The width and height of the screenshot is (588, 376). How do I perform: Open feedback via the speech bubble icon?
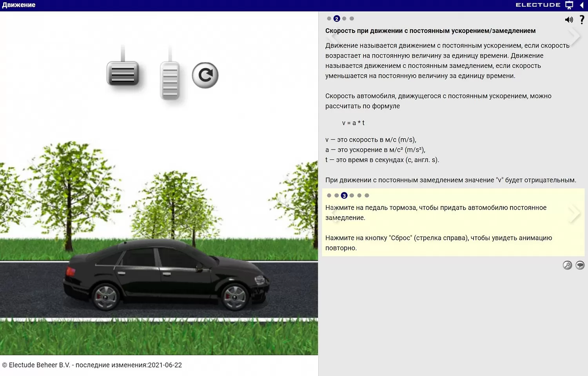tap(580, 265)
